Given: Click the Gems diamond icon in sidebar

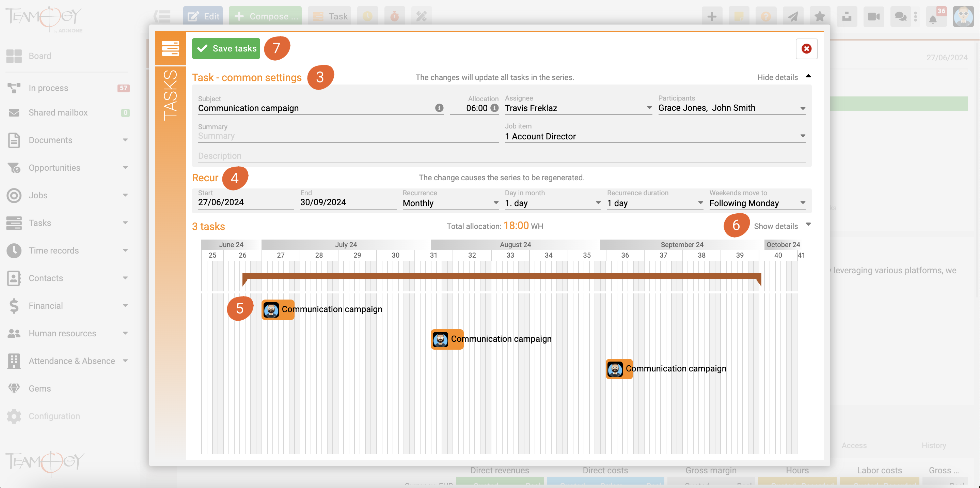Looking at the screenshot, I should [14, 388].
